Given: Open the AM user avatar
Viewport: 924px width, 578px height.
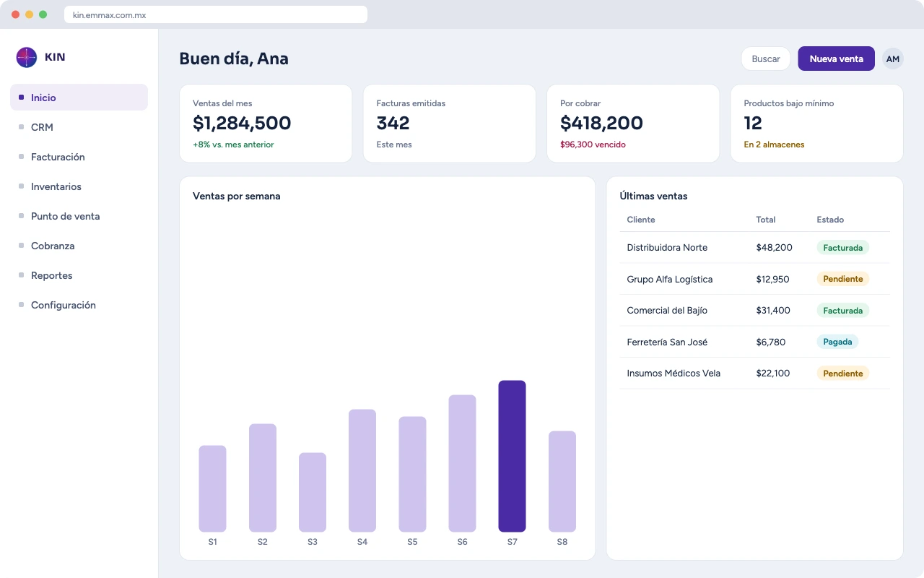Looking at the screenshot, I should click(893, 59).
